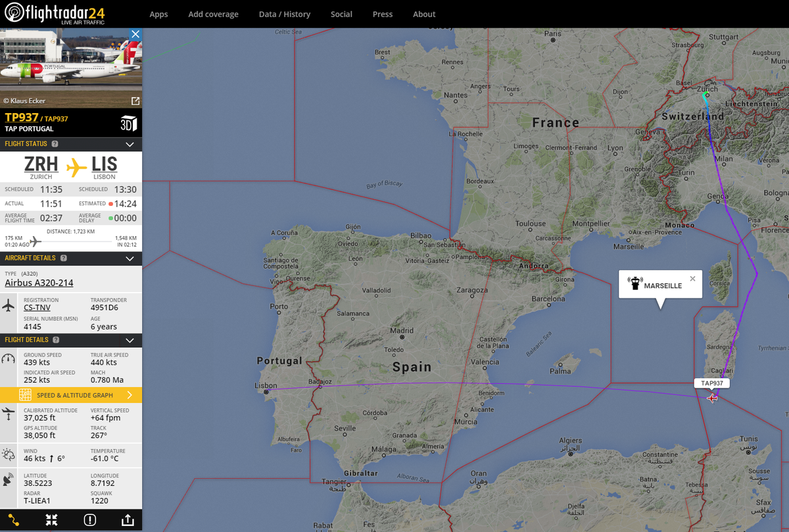789x532 pixels.
Task: Click the Lisbon airport marker on map
Action: tap(266, 391)
